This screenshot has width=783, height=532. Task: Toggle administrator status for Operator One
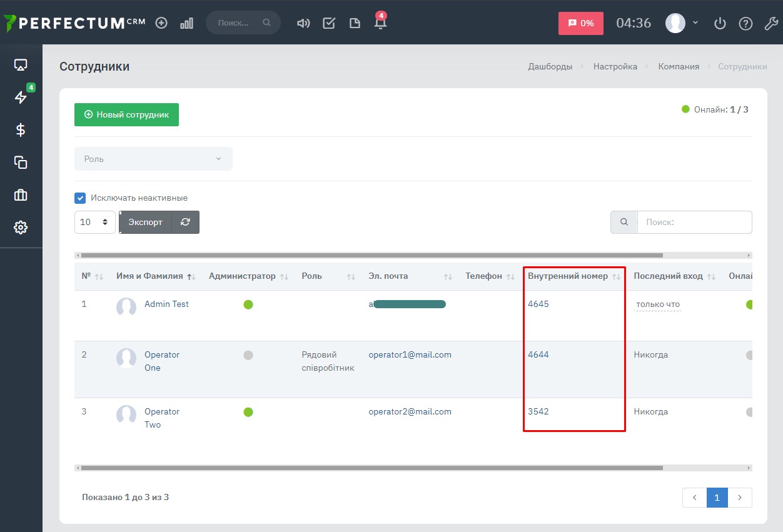coord(248,355)
